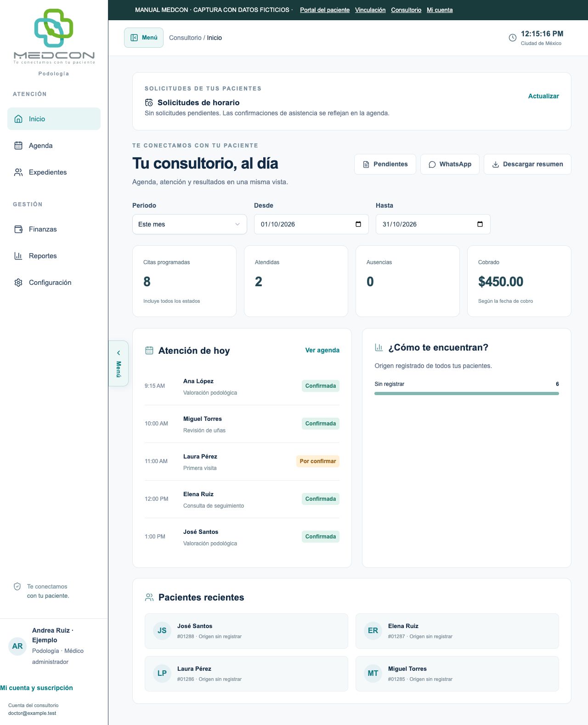Open the Consultorio top link

pyautogui.click(x=406, y=10)
